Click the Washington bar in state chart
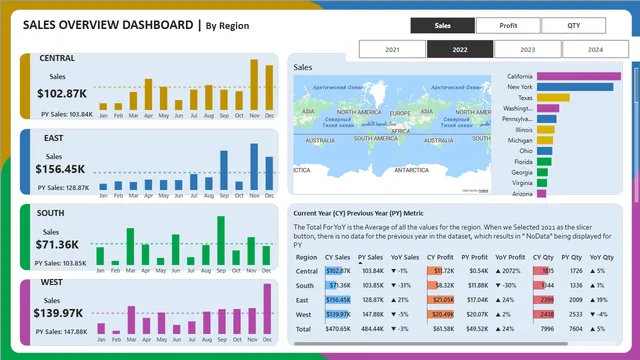This screenshot has height=360, width=640. (x=548, y=108)
